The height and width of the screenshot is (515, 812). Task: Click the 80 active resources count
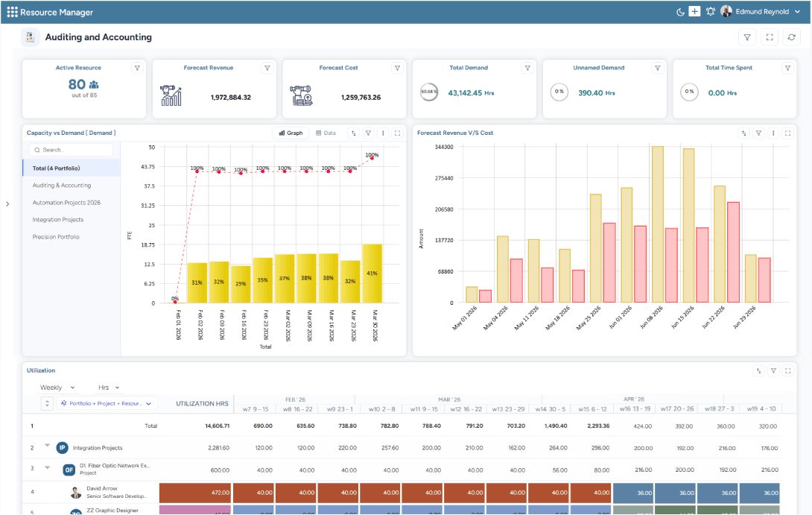[x=77, y=84]
